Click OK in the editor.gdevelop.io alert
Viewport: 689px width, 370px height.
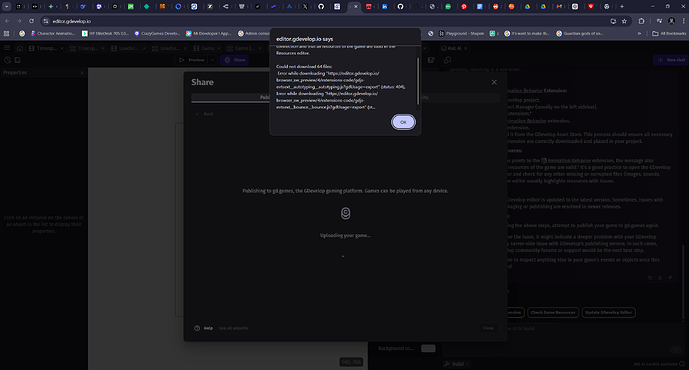pos(403,122)
